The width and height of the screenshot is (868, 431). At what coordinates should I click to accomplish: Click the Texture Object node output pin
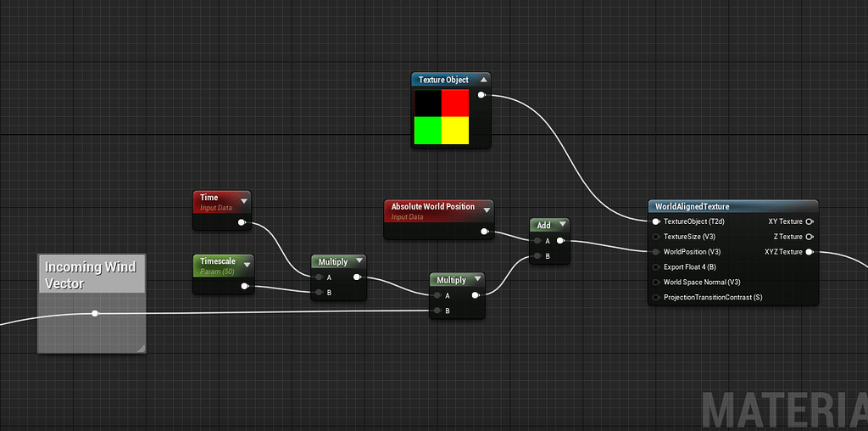click(481, 95)
